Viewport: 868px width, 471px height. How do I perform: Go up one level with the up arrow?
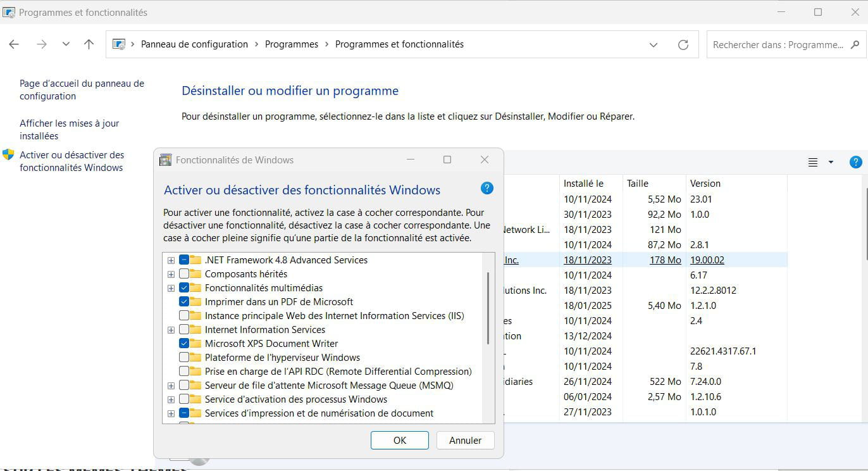click(89, 44)
